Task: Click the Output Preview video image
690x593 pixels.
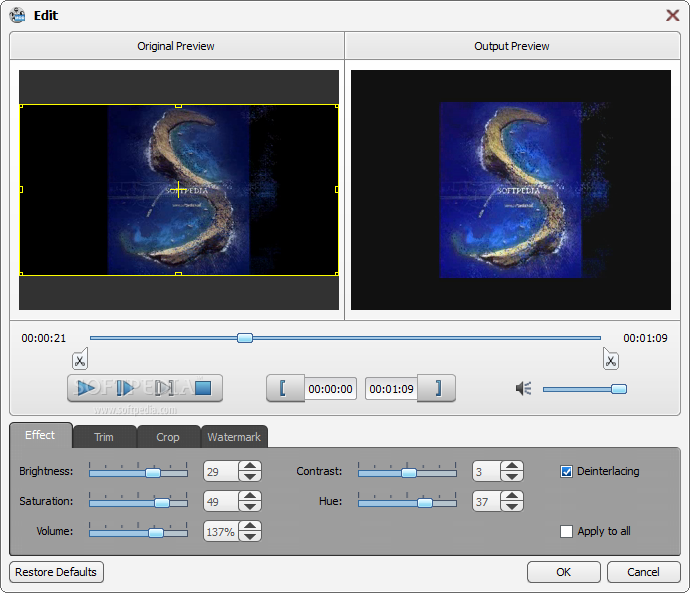Action: (x=511, y=190)
